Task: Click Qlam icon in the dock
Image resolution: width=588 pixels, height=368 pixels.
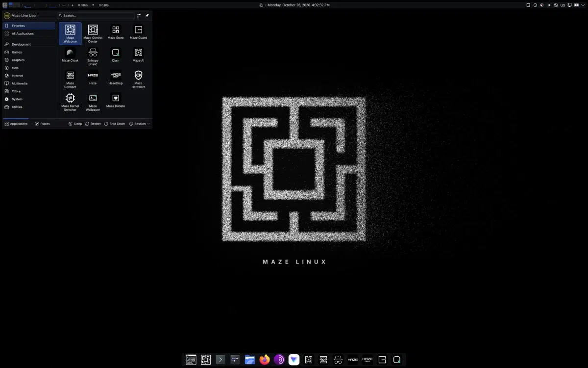Action: [x=397, y=360]
